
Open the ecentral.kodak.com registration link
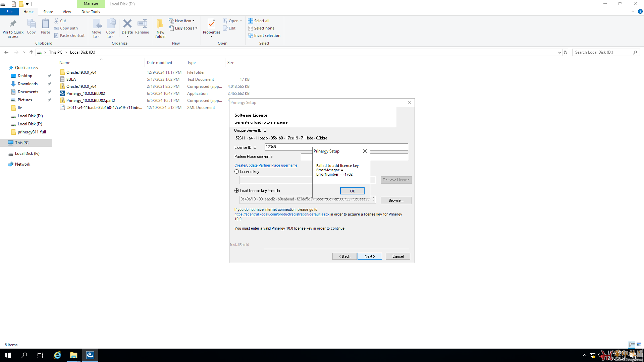(x=282, y=214)
